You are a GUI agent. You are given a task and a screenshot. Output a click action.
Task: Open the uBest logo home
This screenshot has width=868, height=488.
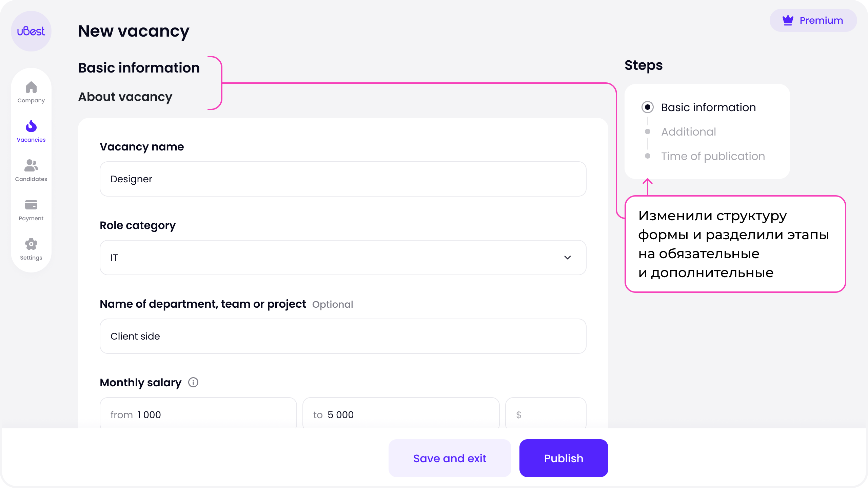pos(31,31)
